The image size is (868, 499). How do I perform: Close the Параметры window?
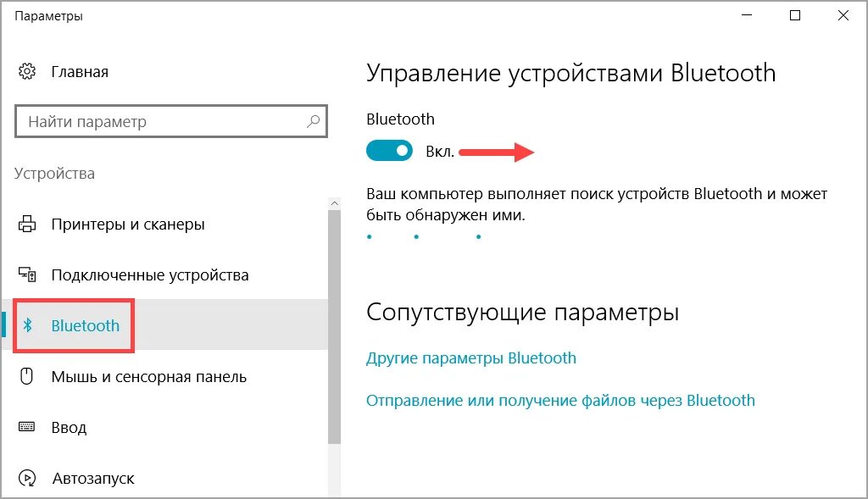(843, 15)
